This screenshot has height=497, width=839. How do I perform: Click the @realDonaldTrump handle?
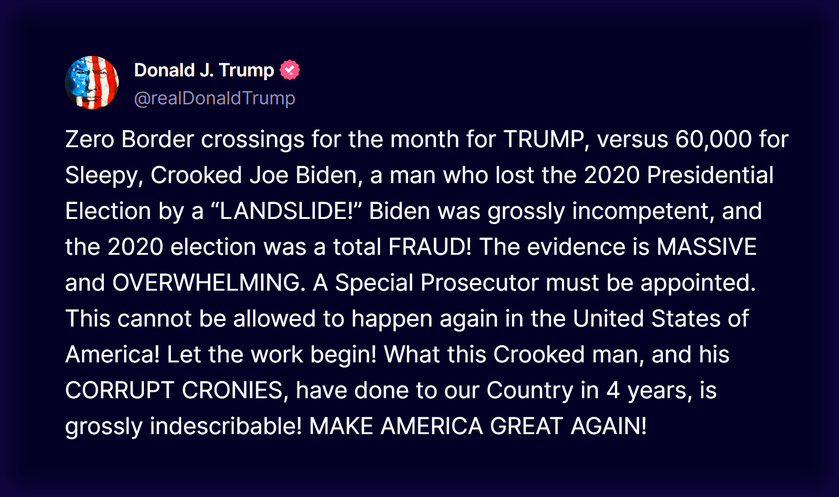(x=215, y=98)
